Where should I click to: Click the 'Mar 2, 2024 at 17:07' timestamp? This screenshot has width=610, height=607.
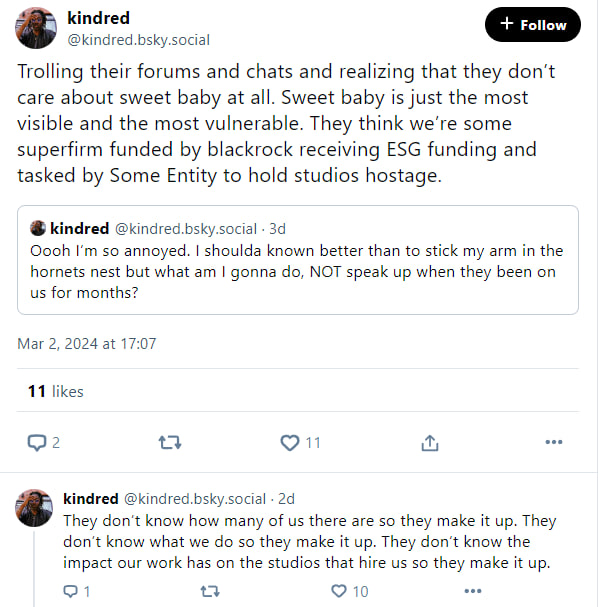point(87,344)
